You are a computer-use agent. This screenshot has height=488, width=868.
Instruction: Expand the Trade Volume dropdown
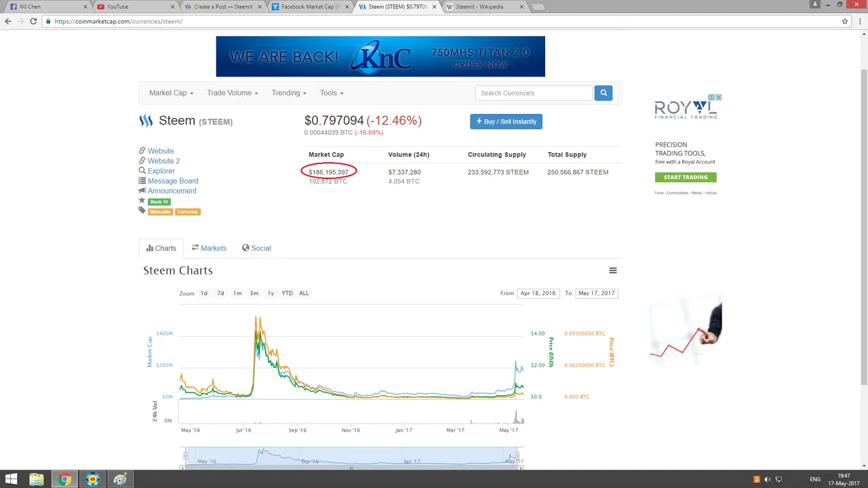pyautogui.click(x=232, y=93)
